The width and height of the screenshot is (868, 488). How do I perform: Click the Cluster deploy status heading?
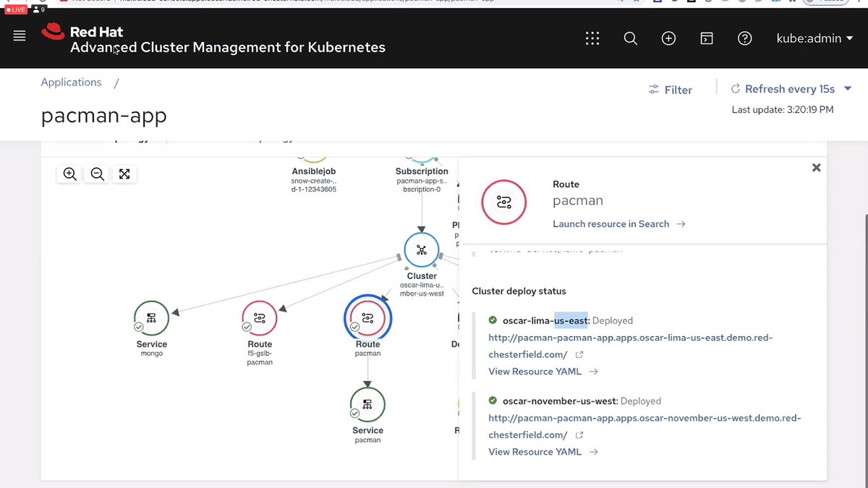(519, 291)
